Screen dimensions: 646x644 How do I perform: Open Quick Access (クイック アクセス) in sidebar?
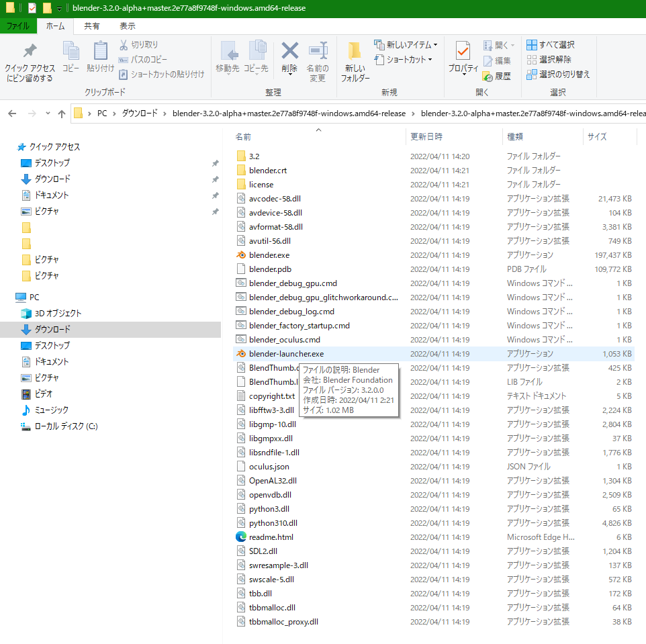48,146
